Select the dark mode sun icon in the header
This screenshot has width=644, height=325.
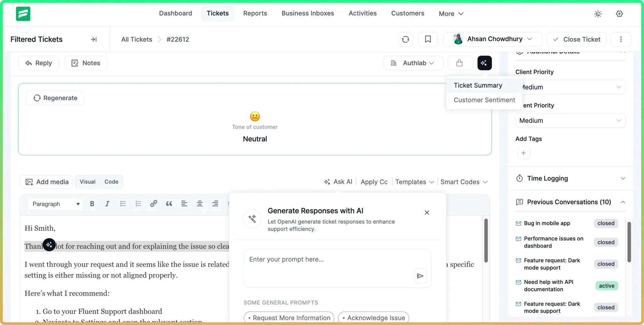point(597,14)
